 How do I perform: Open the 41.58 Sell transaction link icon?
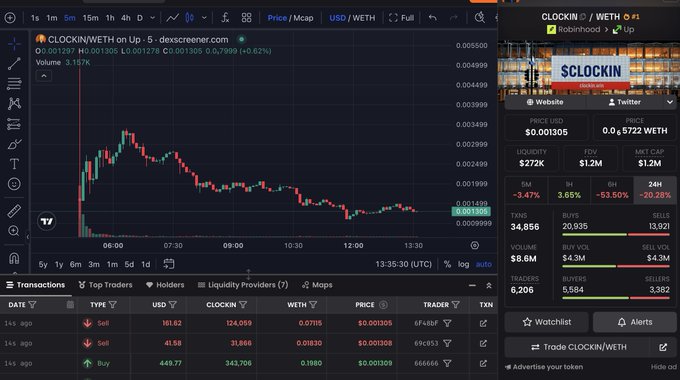(483, 343)
